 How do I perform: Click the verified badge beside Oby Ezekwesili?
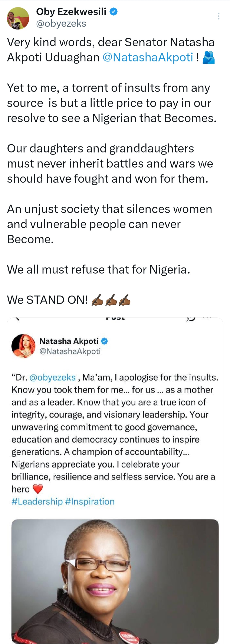(x=114, y=12)
